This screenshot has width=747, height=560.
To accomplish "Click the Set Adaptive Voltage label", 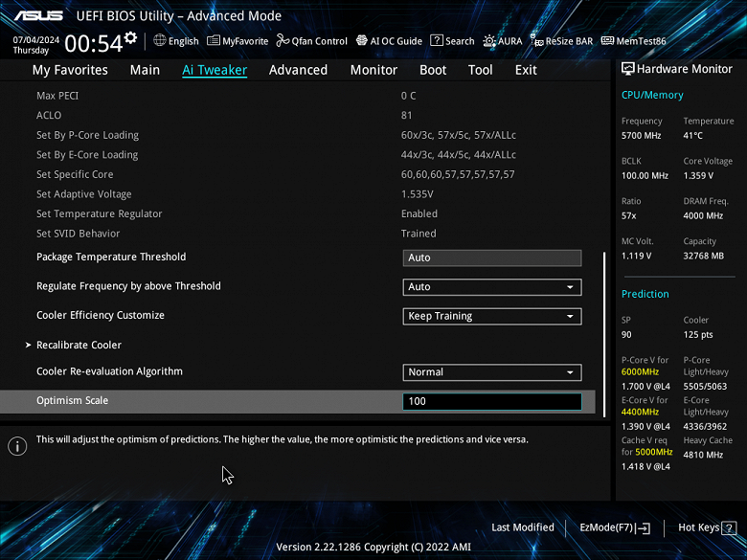I will (84, 193).
